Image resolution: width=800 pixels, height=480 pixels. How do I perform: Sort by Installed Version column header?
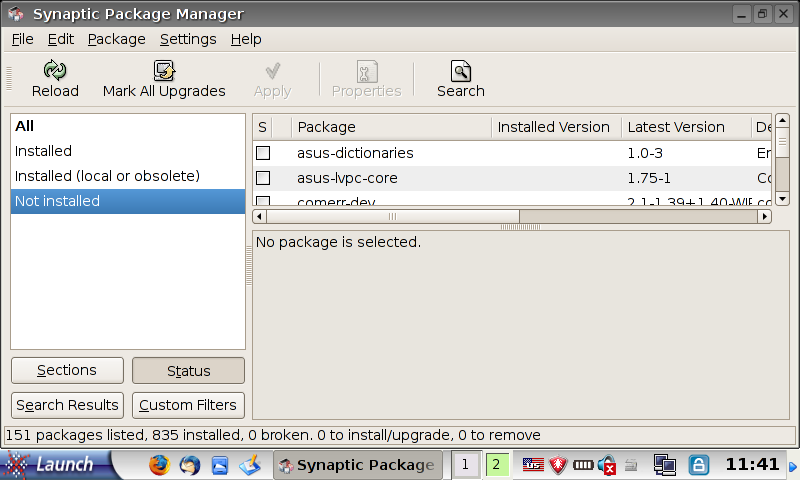click(x=556, y=127)
